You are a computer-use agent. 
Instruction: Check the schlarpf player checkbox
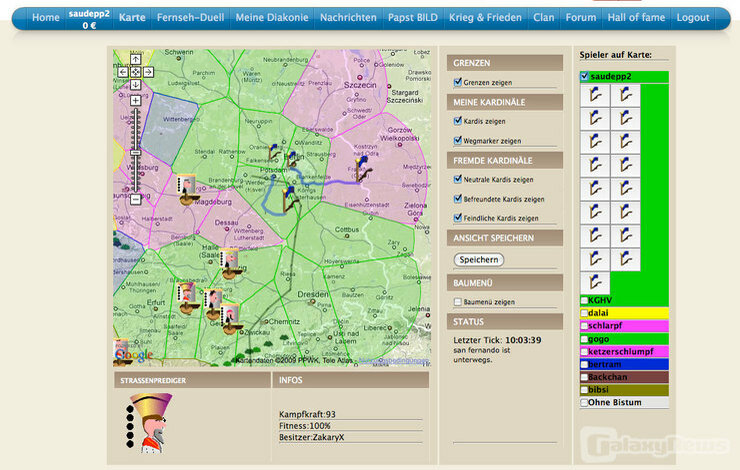tap(584, 326)
